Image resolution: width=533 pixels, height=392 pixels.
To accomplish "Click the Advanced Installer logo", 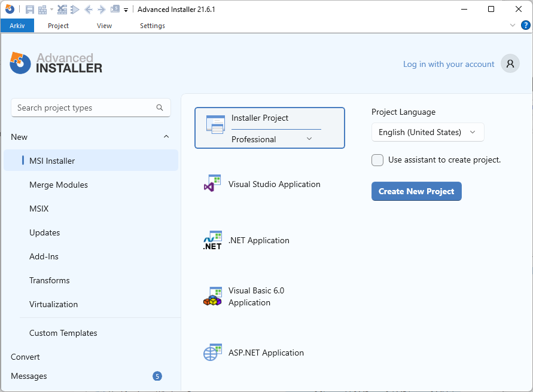I will point(56,63).
